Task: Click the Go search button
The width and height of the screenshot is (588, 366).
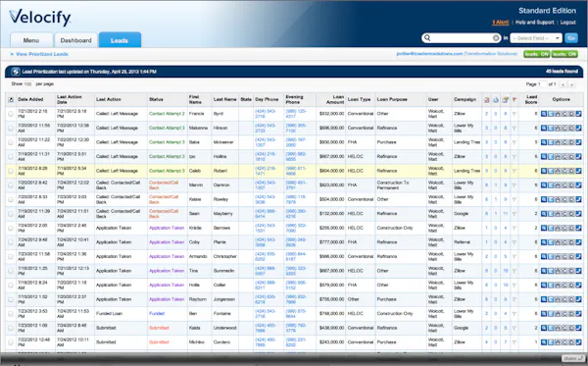Action: 571,38
